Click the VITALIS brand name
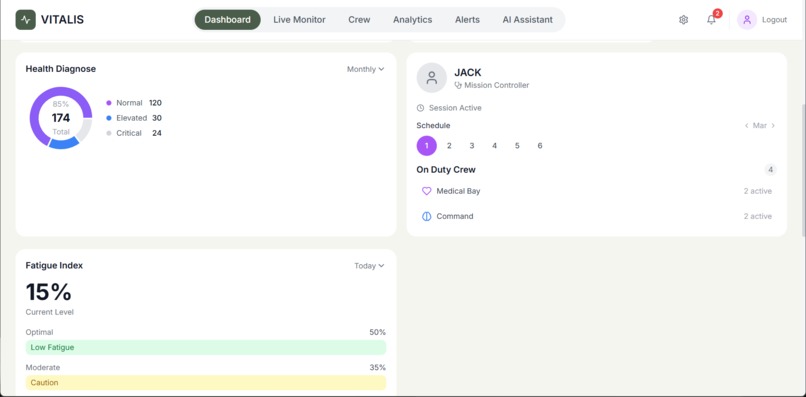 62,20
